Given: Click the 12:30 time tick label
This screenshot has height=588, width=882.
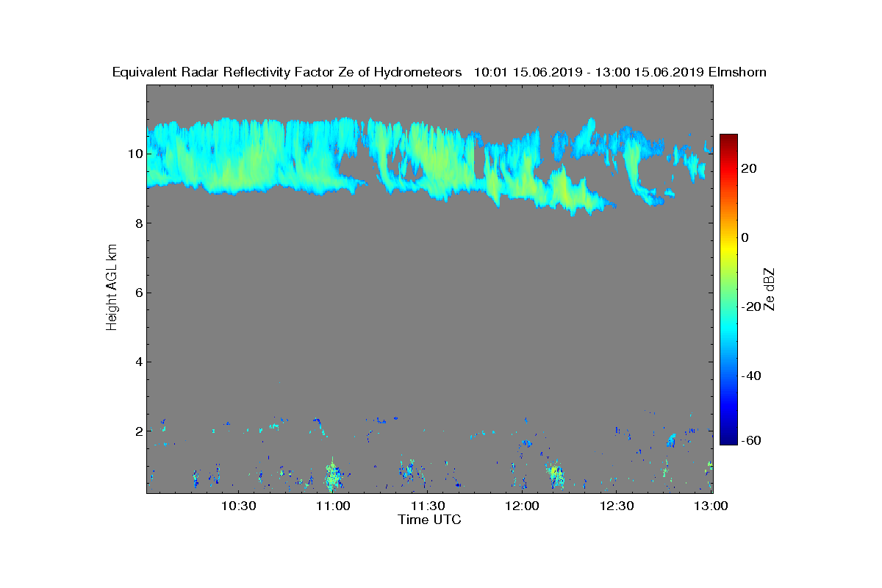Looking at the screenshot, I should pyautogui.click(x=617, y=506).
